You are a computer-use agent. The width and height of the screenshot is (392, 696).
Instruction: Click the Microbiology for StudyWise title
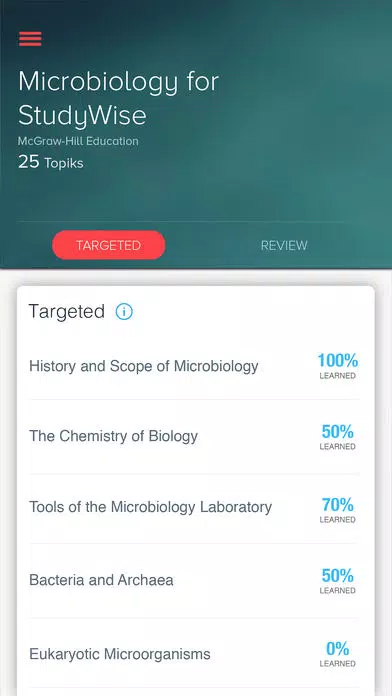(119, 98)
